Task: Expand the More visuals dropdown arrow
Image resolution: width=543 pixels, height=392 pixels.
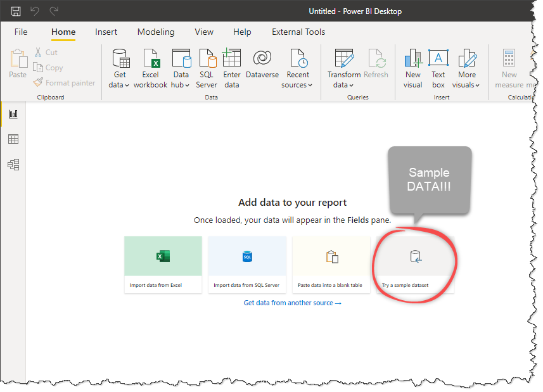Action: point(477,85)
